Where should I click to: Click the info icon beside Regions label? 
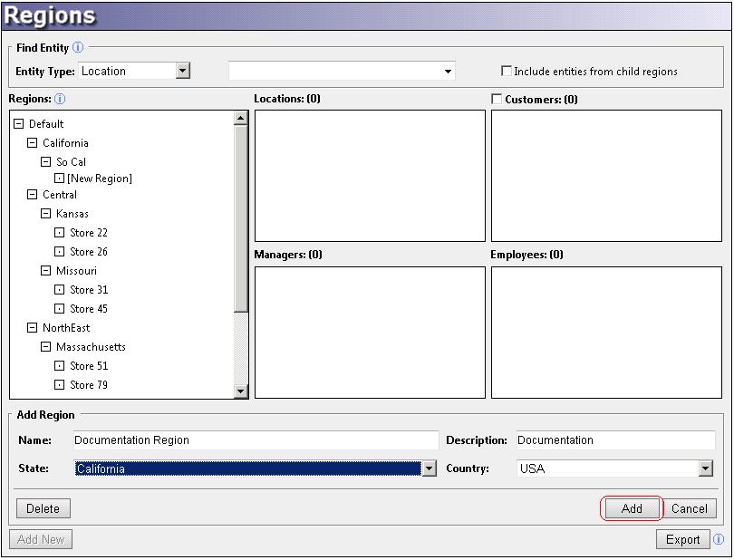[x=60, y=99]
